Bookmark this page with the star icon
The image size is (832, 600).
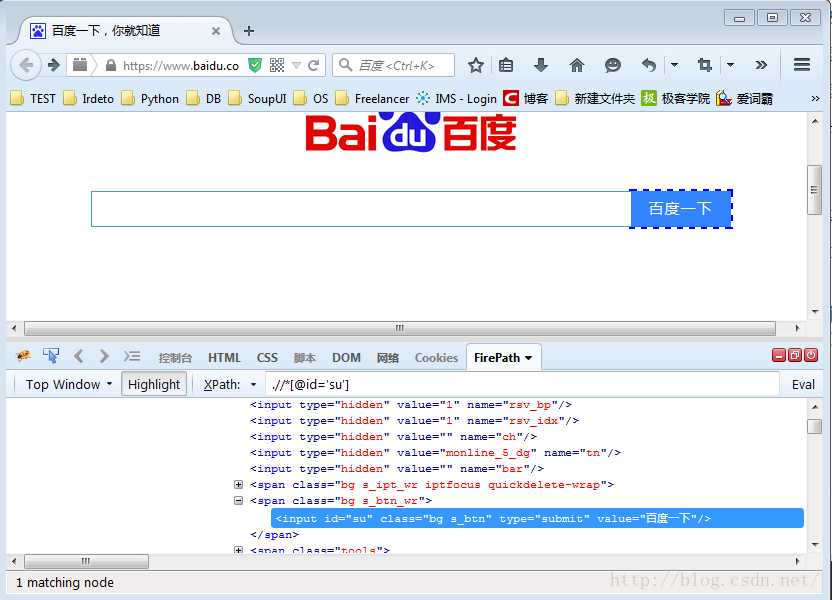point(475,65)
